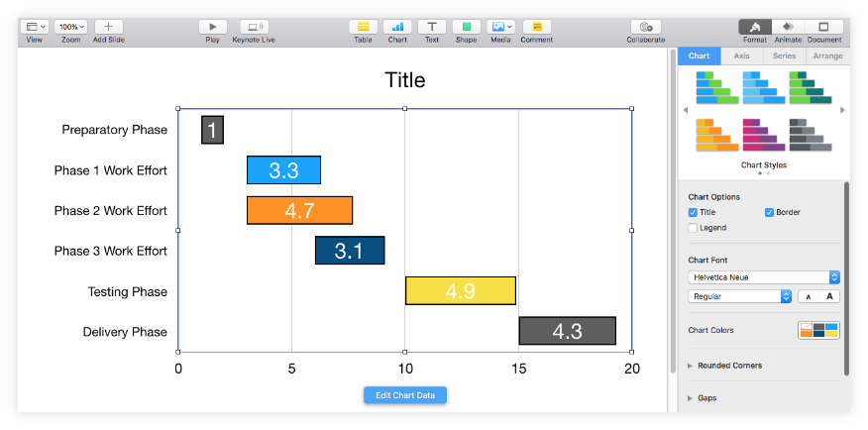The height and width of the screenshot is (430, 868).
Task: Open the Collaborate icon
Action: [645, 27]
